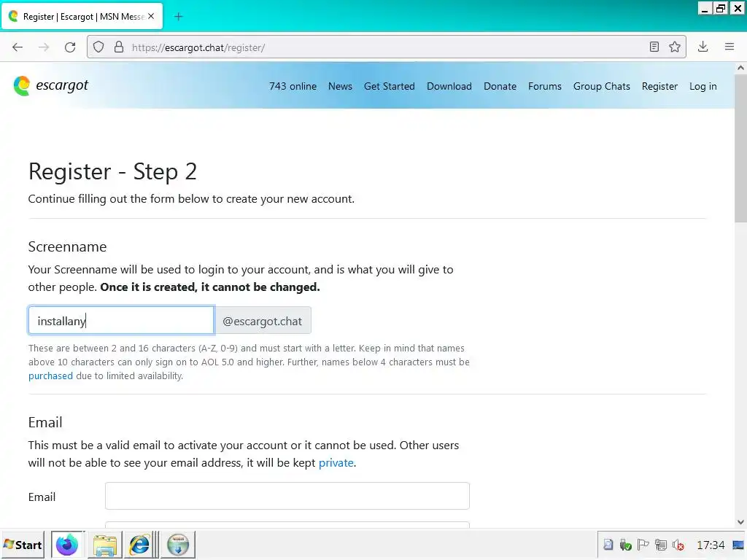The height and width of the screenshot is (560, 747).
Task: Click the Email input field
Action: point(287,496)
